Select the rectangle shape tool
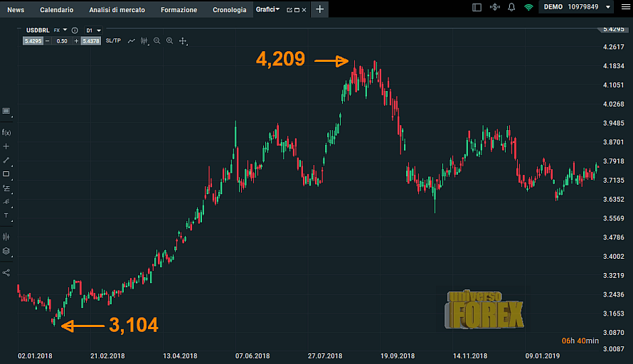This screenshot has width=633, height=364. [6, 173]
